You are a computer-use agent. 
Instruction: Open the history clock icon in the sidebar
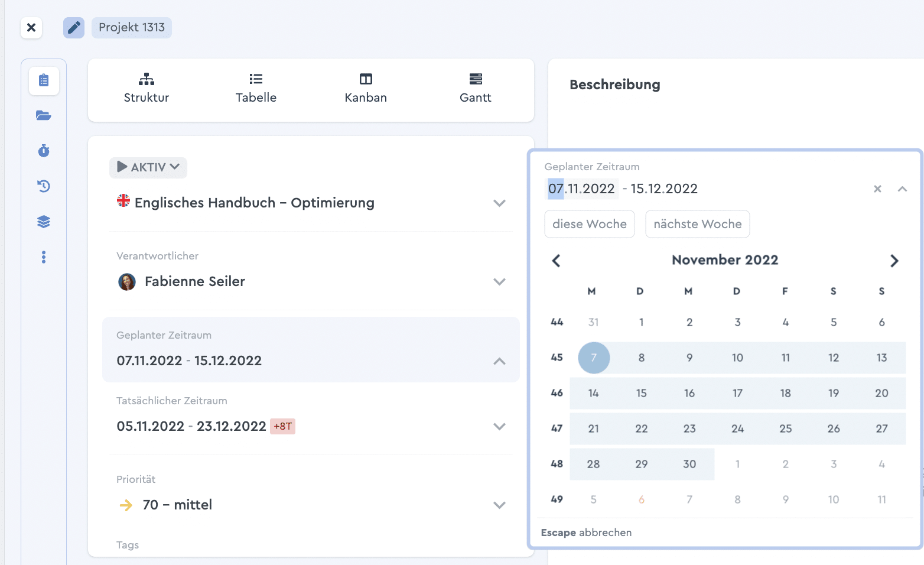point(44,186)
